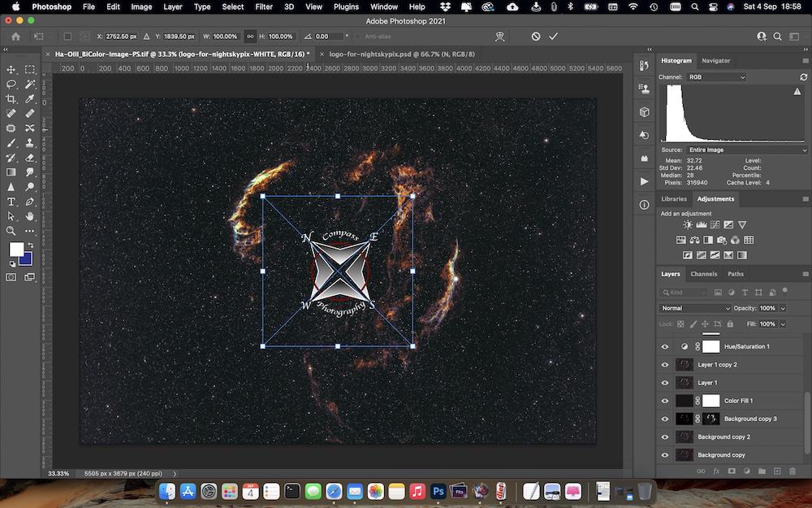This screenshot has height=508, width=812.
Task: Select the Magic Wand tool
Action: click(x=30, y=84)
